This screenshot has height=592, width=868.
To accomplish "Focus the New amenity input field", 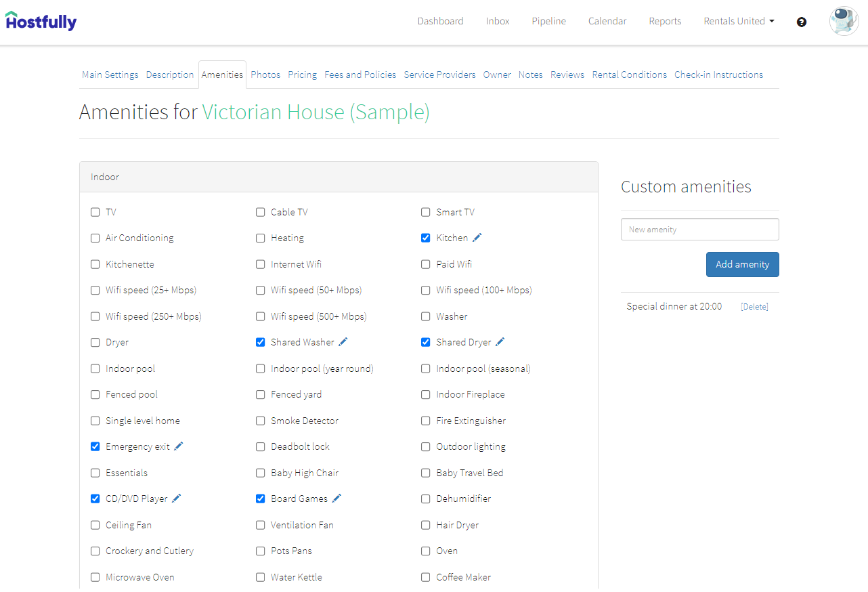I will (x=700, y=229).
